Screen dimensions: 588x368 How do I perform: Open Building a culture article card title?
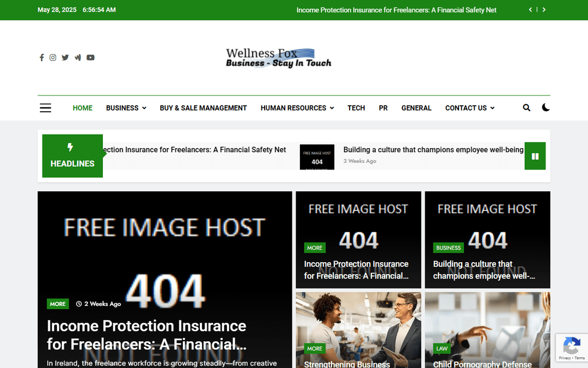coord(484,270)
